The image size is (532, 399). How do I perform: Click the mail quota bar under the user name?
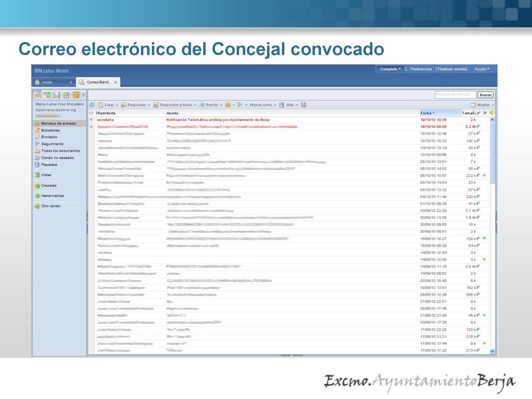pos(48,116)
